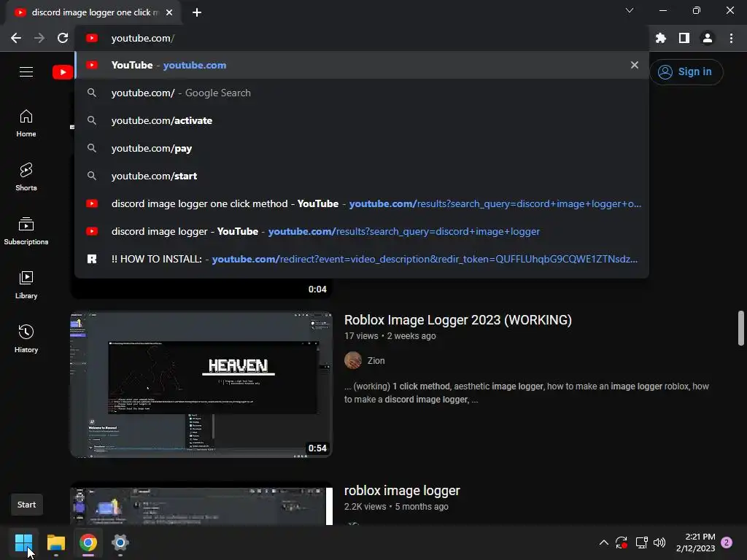Click the 'roblox image logger' video title
This screenshot has width=747, height=560.
pyautogui.click(x=402, y=491)
